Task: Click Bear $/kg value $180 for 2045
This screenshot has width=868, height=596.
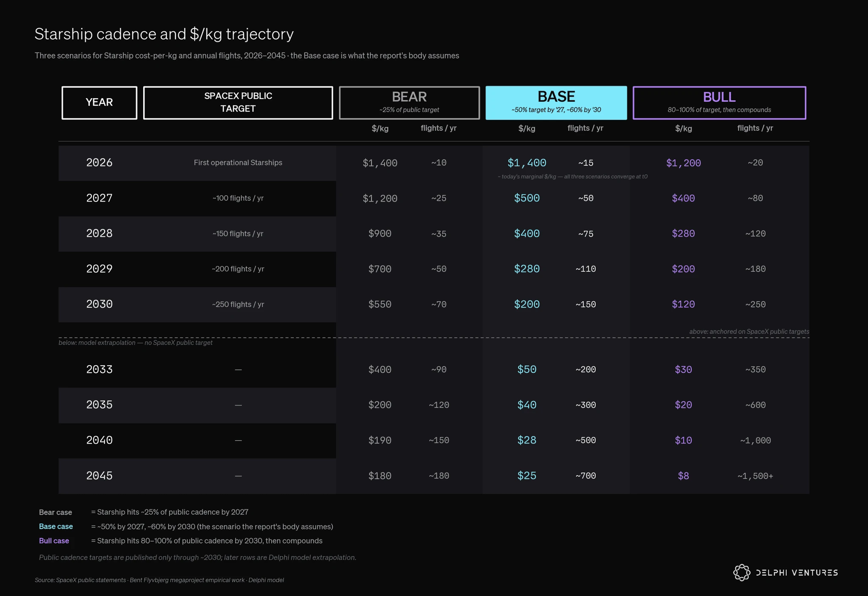Action: click(380, 476)
